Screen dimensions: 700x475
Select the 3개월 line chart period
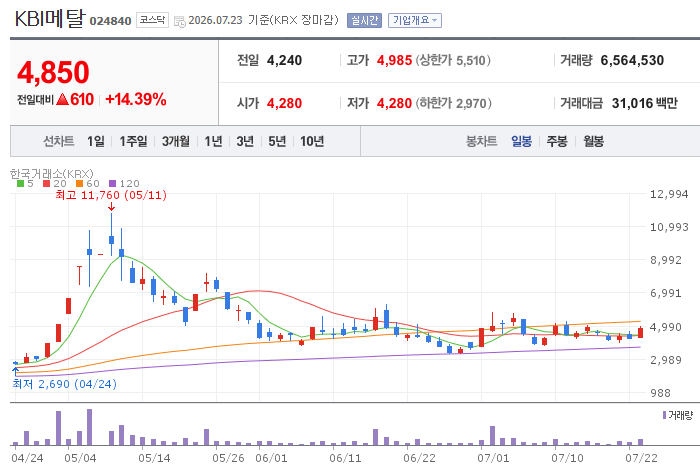175,142
